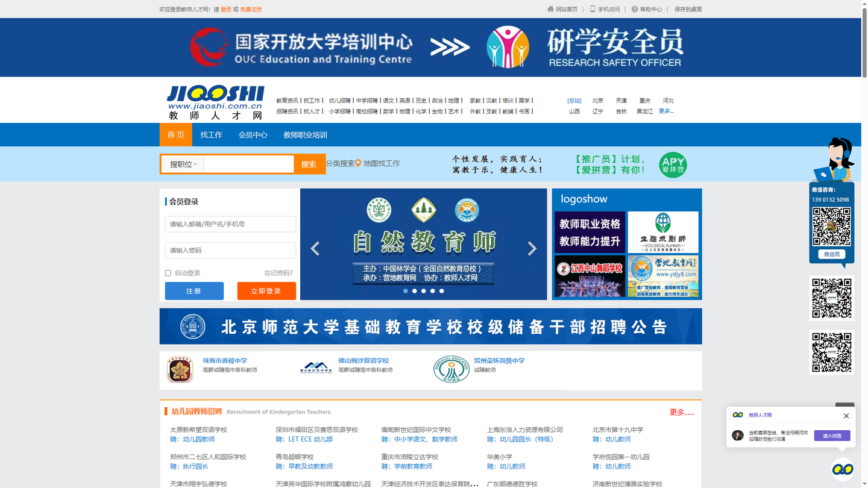Image resolution: width=868 pixels, height=488 pixels.
Task: Click the phone icon beside 手机访问
Action: click(x=593, y=9)
